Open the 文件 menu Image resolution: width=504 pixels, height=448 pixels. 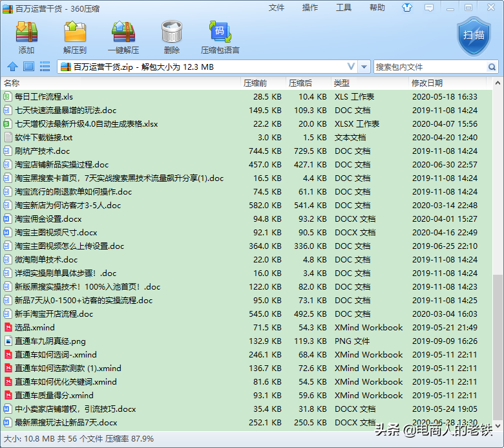click(x=277, y=8)
